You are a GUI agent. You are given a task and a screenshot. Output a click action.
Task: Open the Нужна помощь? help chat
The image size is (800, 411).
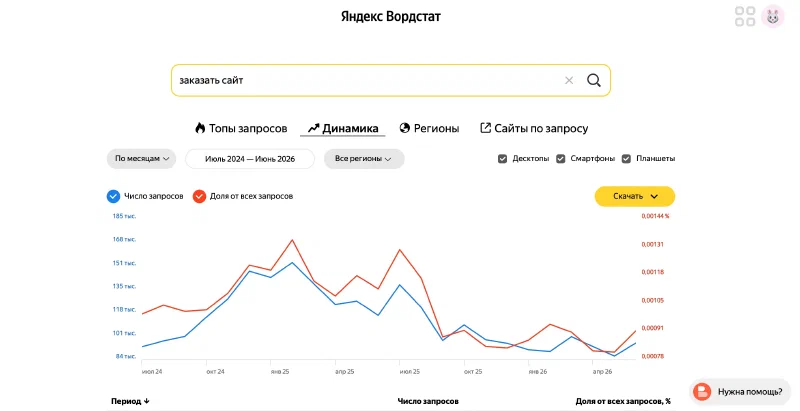pos(740,392)
